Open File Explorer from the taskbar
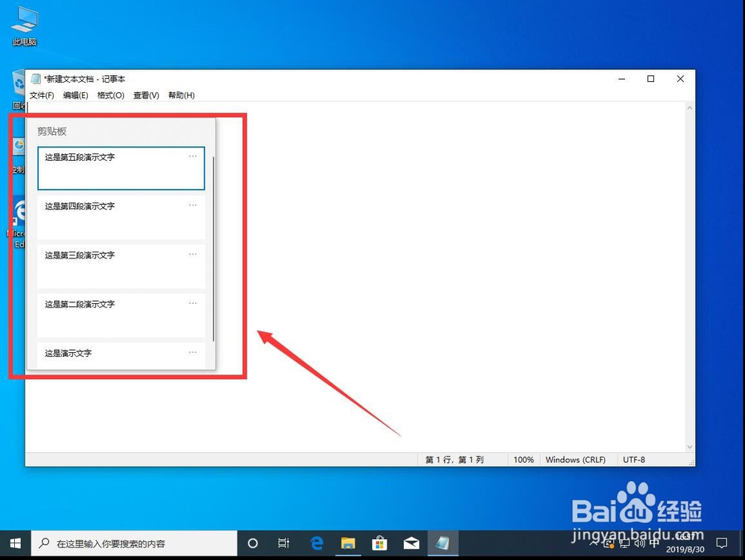 (x=348, y=543)
